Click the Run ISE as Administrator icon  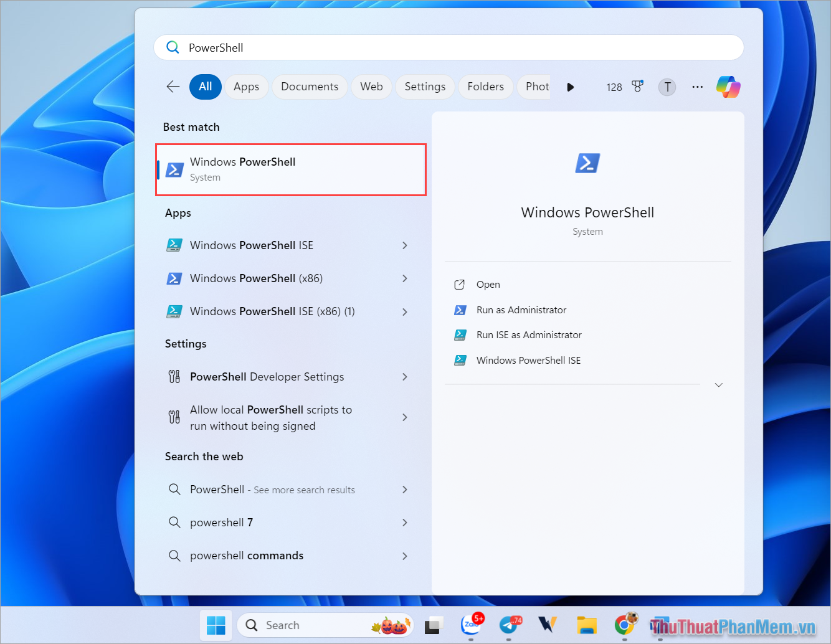[460, 335]
